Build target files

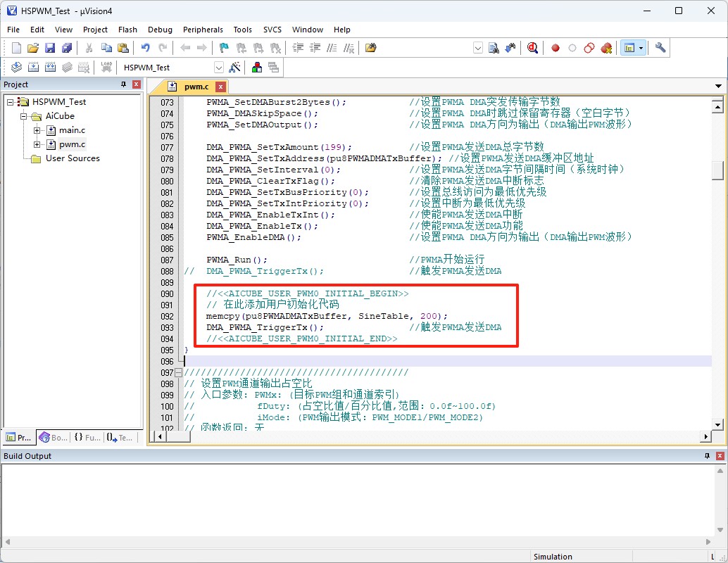point(33,68)
